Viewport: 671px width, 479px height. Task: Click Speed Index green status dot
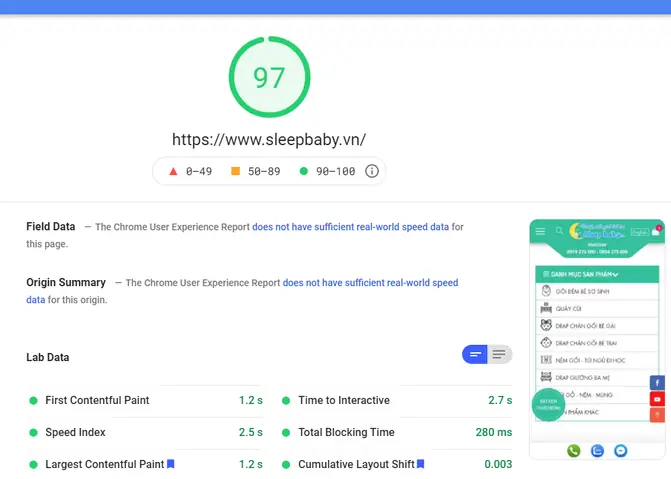pos(33,433)
